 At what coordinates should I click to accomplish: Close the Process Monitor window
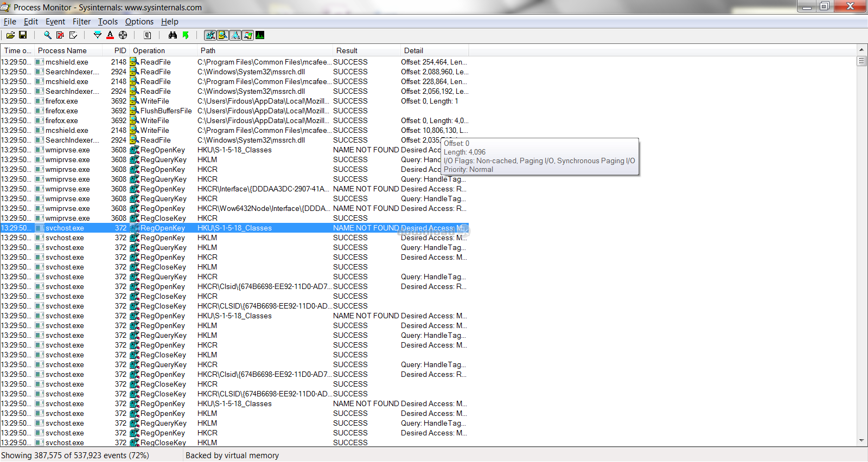(x=850, y=7)
